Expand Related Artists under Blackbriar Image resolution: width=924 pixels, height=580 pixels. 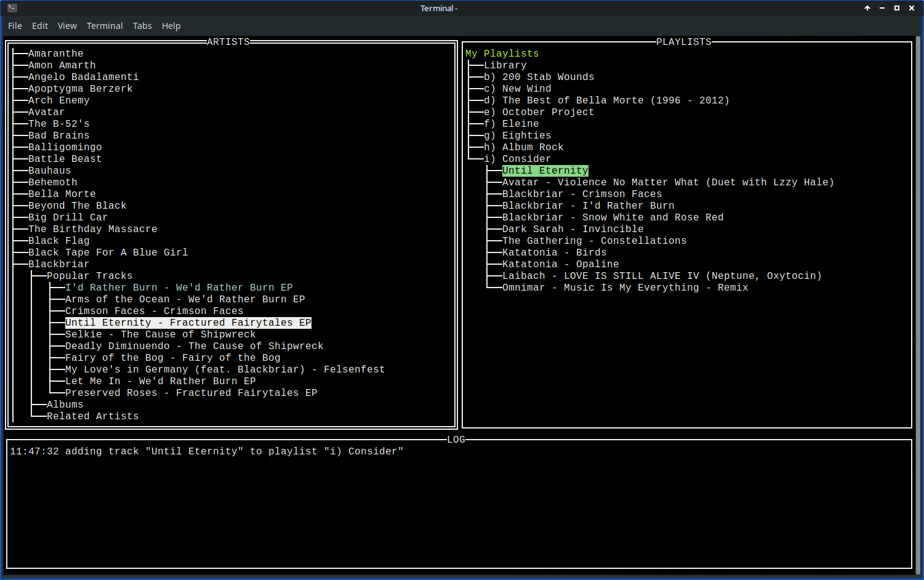(92, 416)
